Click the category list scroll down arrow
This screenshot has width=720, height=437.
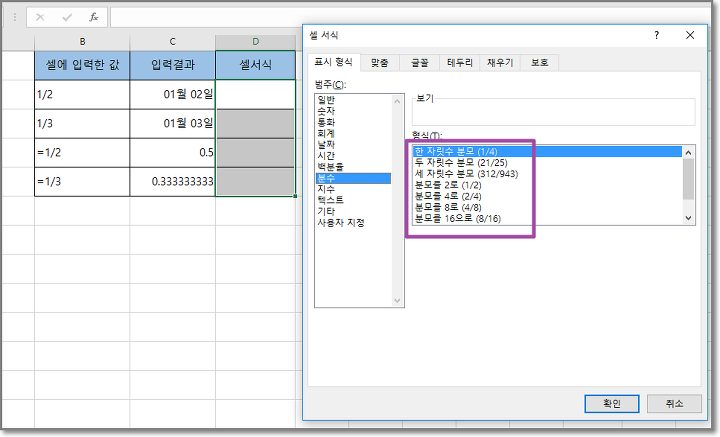click(397, 301)
